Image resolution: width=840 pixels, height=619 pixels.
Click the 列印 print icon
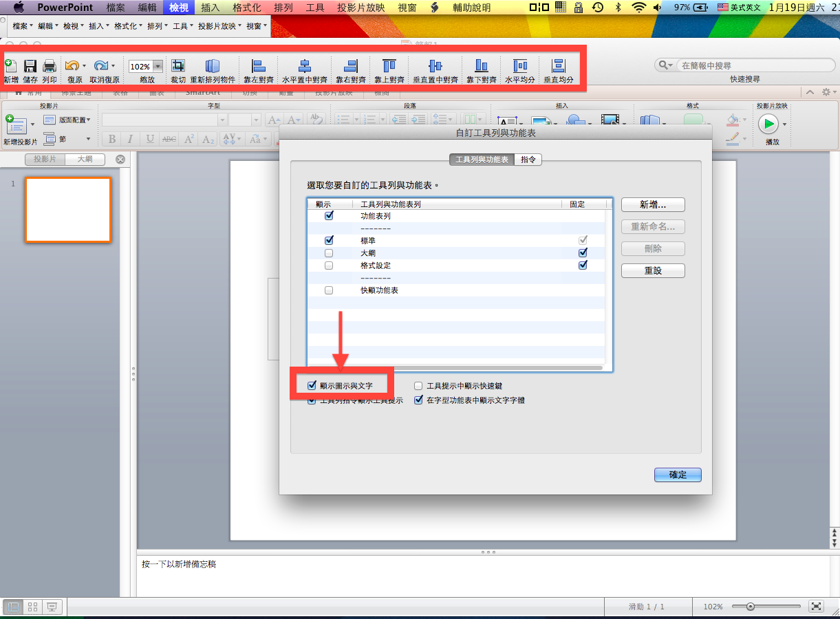50,66
